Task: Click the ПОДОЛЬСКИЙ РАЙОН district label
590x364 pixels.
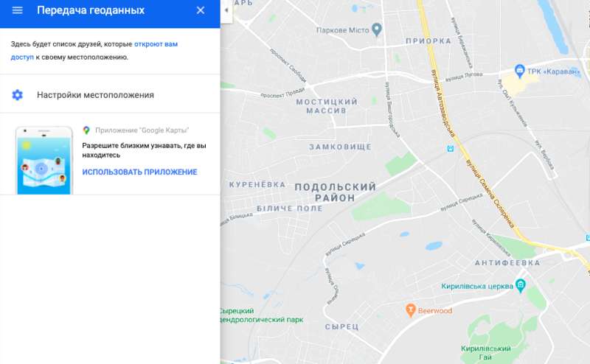Action: [335, 192]
